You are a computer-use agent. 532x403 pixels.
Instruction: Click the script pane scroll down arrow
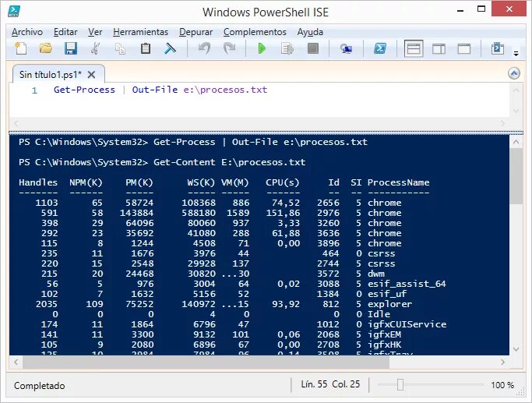pos(516,111)
